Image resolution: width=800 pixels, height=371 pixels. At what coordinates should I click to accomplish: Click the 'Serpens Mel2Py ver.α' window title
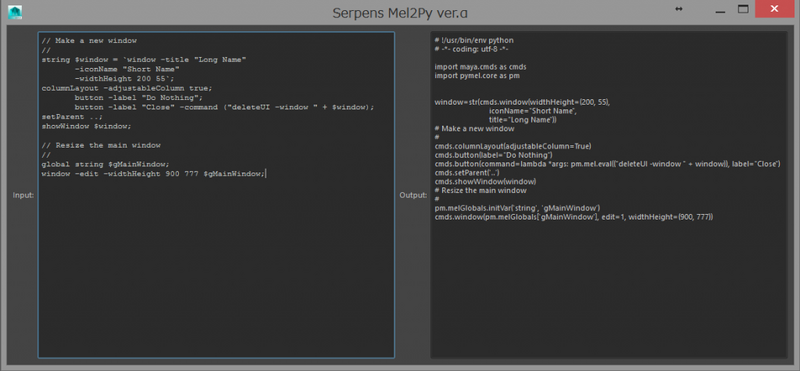[x=399, y=13]
